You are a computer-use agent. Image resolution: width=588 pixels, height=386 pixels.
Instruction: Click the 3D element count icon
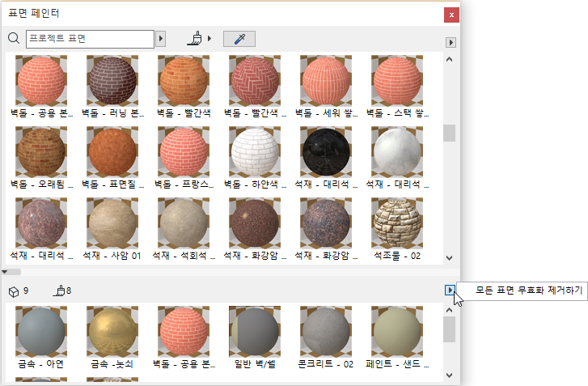[x=13, y=291]
